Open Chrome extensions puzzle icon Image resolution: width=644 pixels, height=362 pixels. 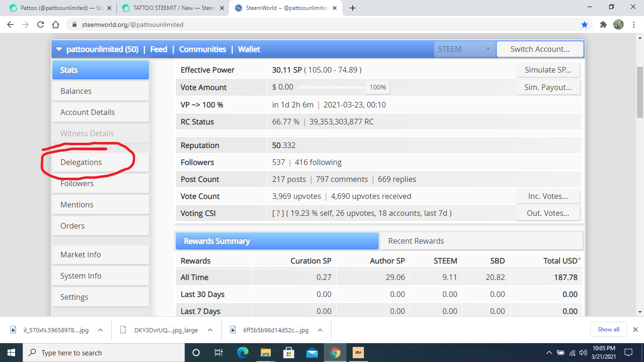[603, 24]
